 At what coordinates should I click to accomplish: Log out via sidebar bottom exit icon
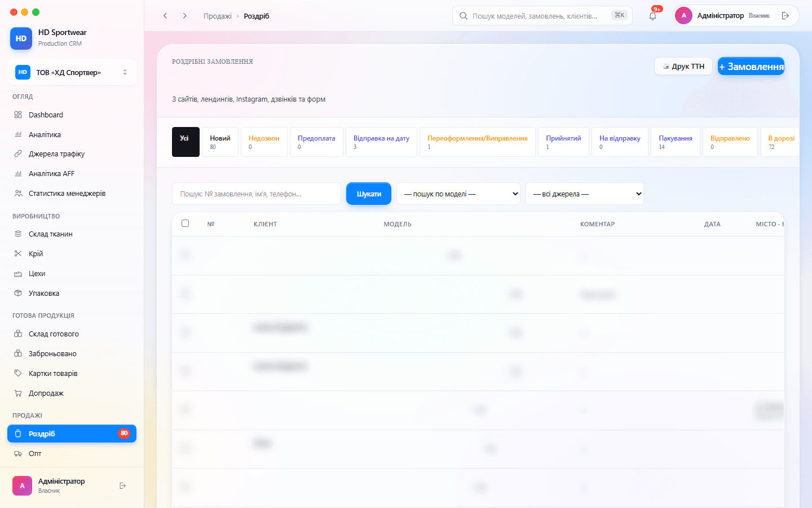tap(122, 485)
